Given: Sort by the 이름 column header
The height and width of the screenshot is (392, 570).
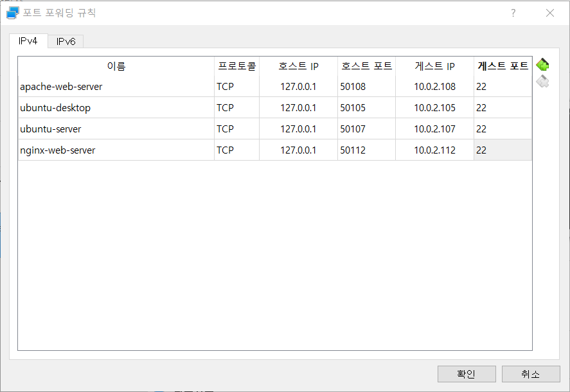Looking at the screenshot, I should [116, 66].
